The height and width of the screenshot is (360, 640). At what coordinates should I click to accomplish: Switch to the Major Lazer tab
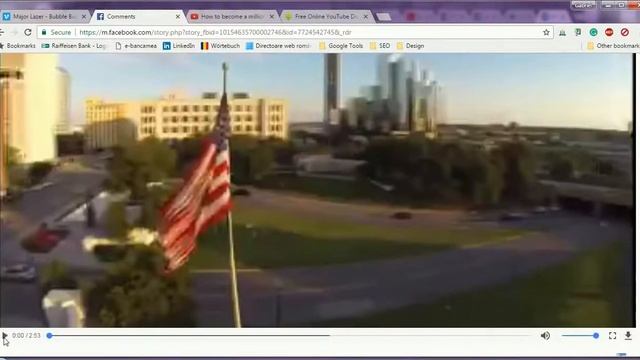(x=44, y=16)
